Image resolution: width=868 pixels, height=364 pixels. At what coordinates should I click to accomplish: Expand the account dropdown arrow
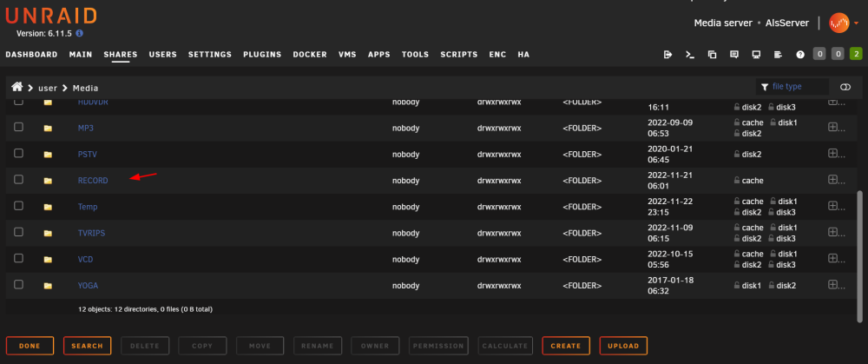tap(857, 23)
